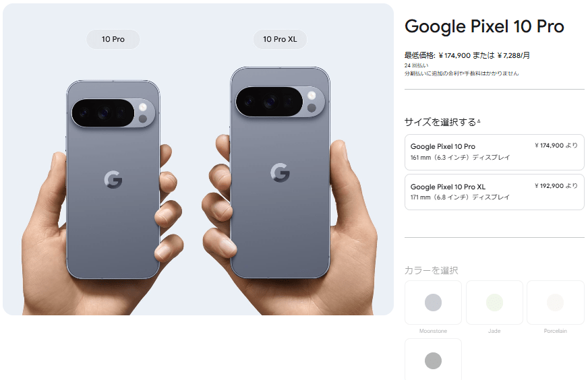The width and height of the screenshot is (588, 380).
Task: Click the 24回払い installment note text
Action: pyautogui.click(x=416, y=65)
